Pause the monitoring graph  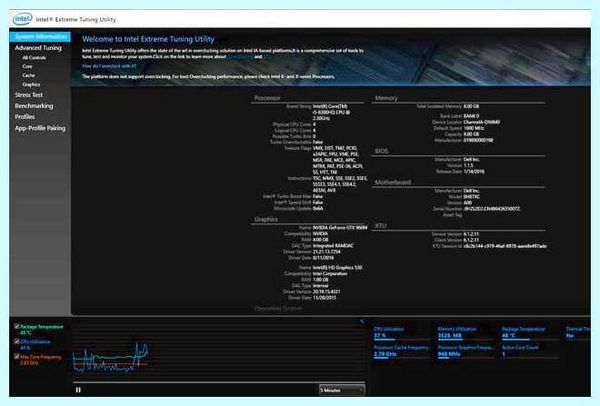78,390
